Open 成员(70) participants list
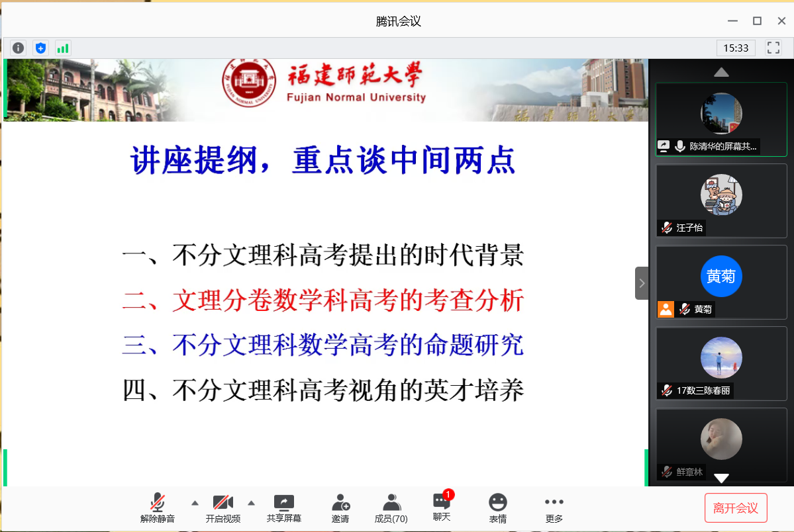 click(x=391, y=508)
